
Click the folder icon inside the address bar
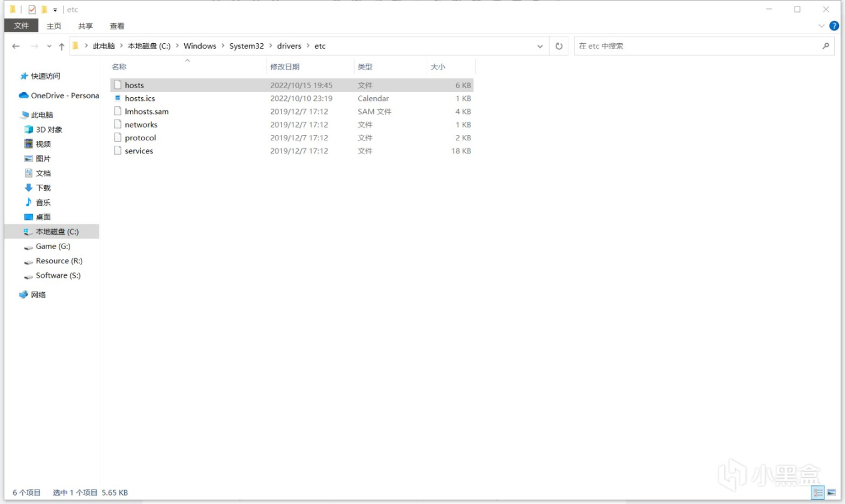pyautogui.click(x=76, y=46)
